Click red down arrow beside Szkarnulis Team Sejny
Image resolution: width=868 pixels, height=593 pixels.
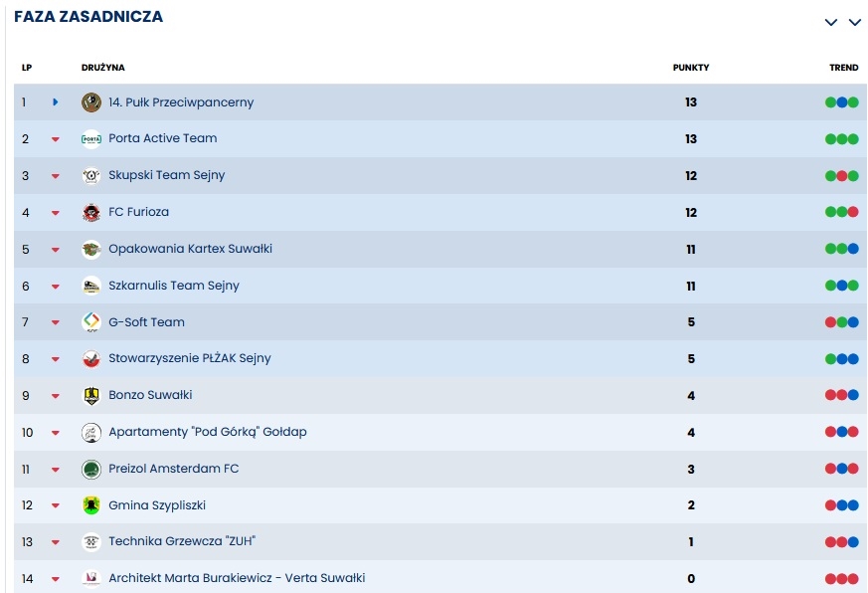[56, 287]
